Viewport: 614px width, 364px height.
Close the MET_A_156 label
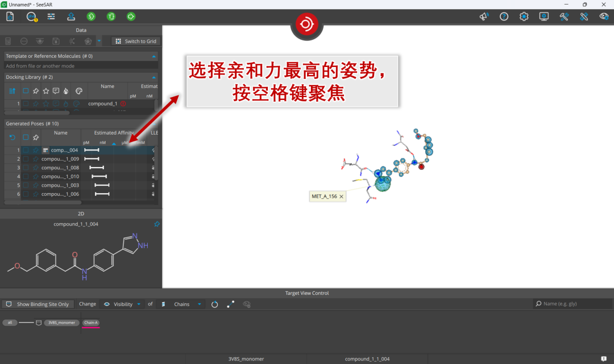pyautogui.click(x=341, y=196)
